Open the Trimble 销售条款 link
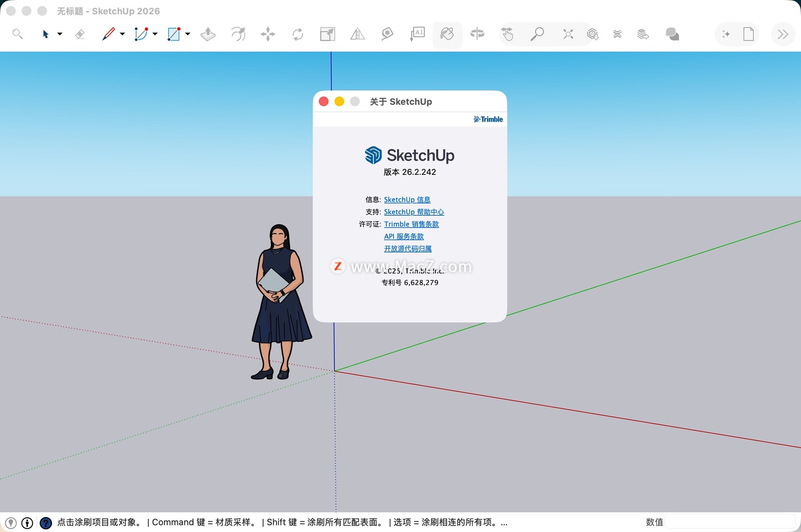Image resolution: width=801 pixels, height=532 pixels. 411,224
